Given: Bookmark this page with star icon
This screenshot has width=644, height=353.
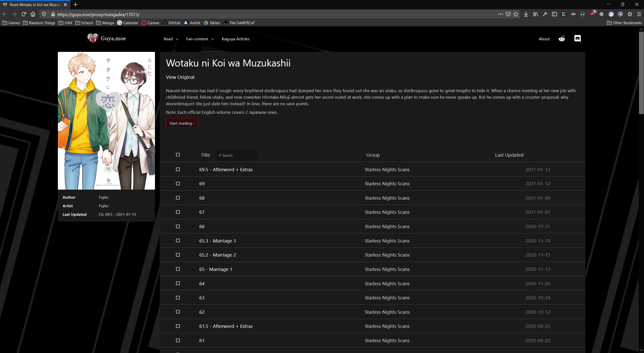Looking at the screenshot, I should click(516, 14).
